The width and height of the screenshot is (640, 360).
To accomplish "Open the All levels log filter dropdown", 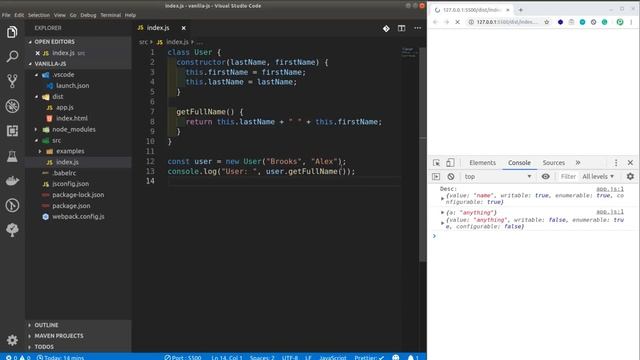I will pos(598,177).
